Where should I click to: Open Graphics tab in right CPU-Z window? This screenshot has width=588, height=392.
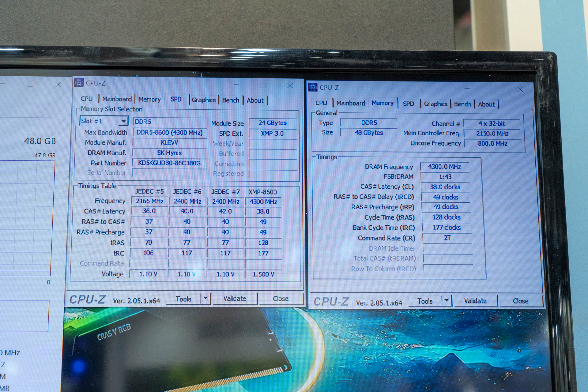click(435, 104)
